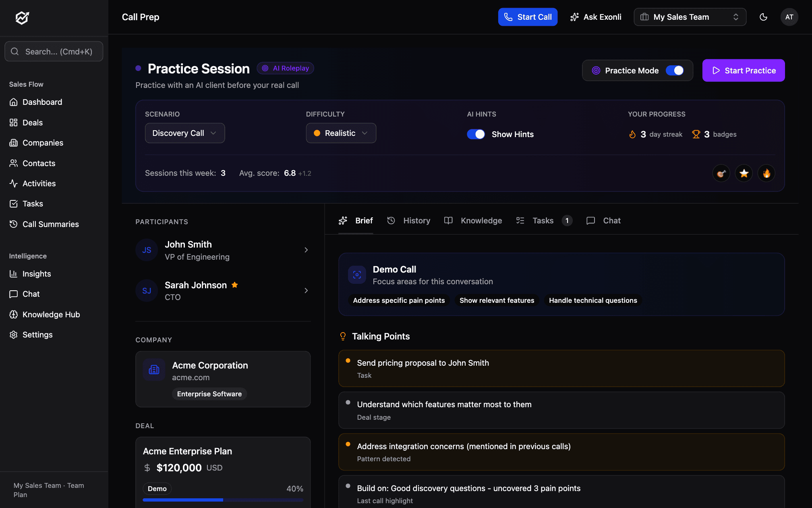Viewport: 812px width, 508px height.
Task: Click the Start Practice button
Action: 743,71
